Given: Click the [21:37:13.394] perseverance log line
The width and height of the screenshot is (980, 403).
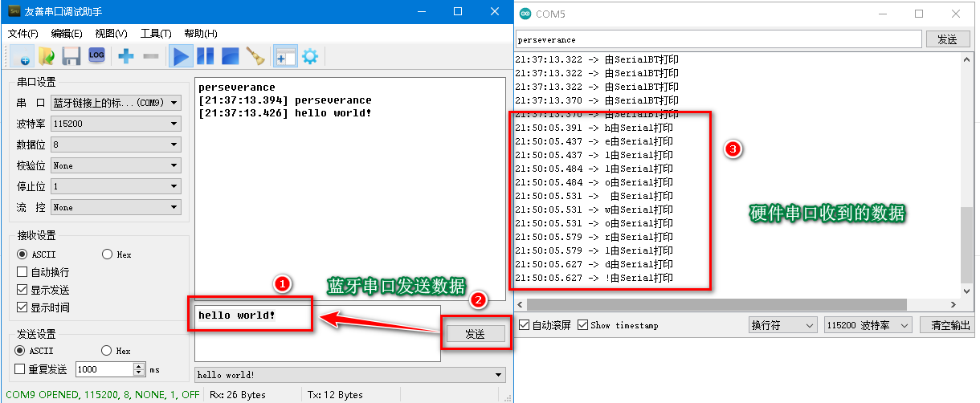Looking at the screenshot, I should point(284,100).
